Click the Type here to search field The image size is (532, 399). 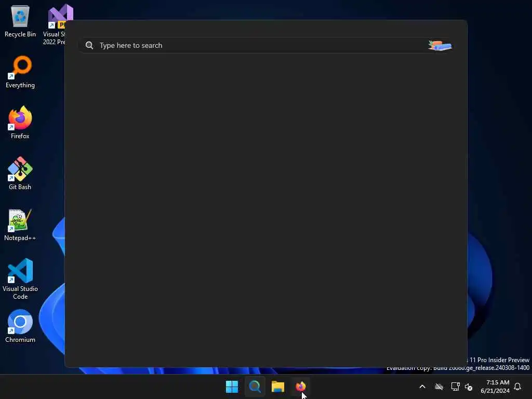click(266, 46)
